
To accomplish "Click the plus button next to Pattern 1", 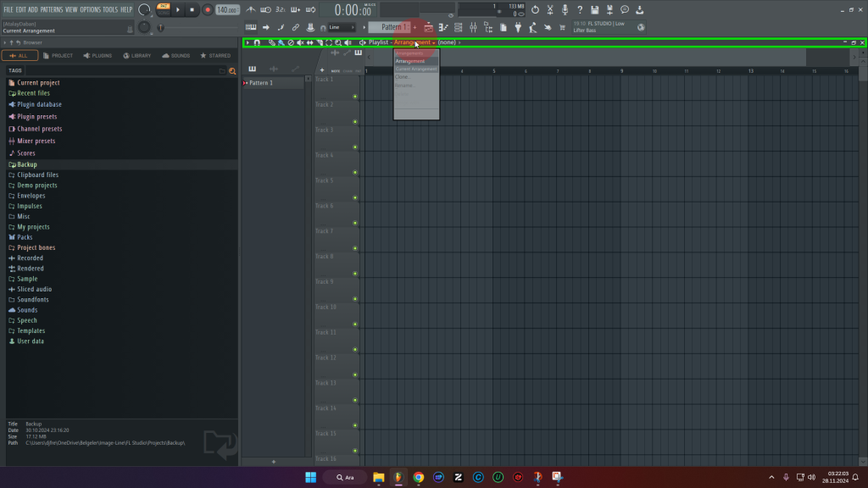I will [x=415, y=27].
